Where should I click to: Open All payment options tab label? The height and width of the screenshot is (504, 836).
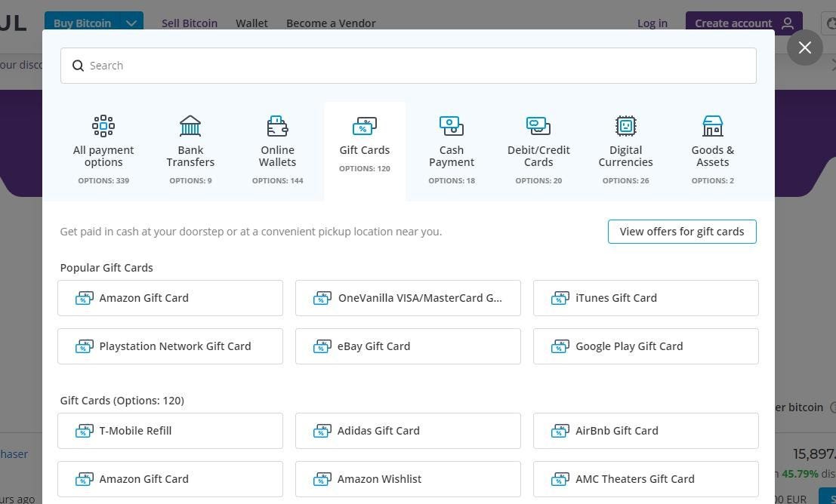click(x=103, y=156)
